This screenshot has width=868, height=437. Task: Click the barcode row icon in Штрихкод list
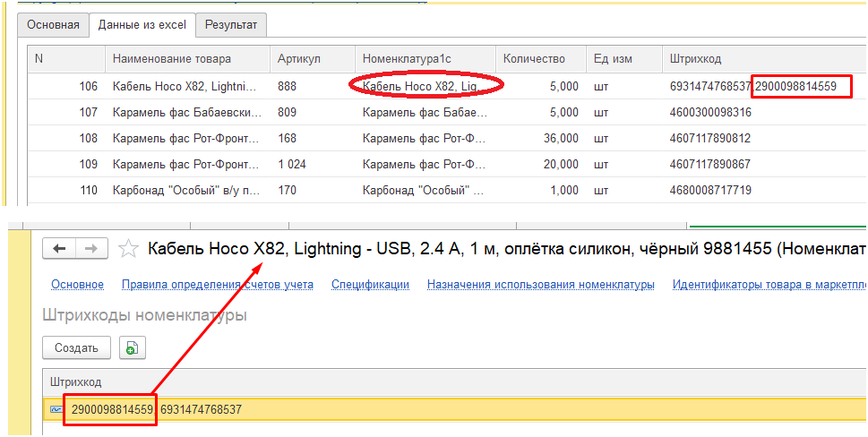[x=56, y=409]
